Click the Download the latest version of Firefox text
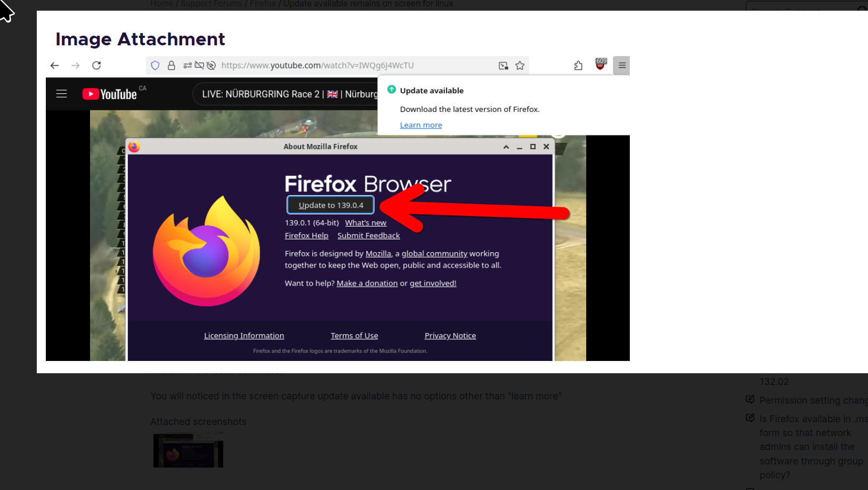The height and width of the screenshot is (490, 868). [x=469, y=109]
